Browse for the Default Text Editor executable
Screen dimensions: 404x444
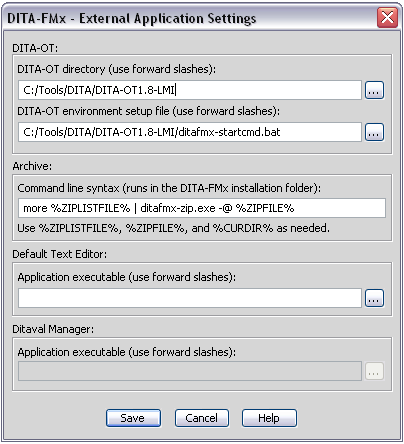[x=374, y=298]
